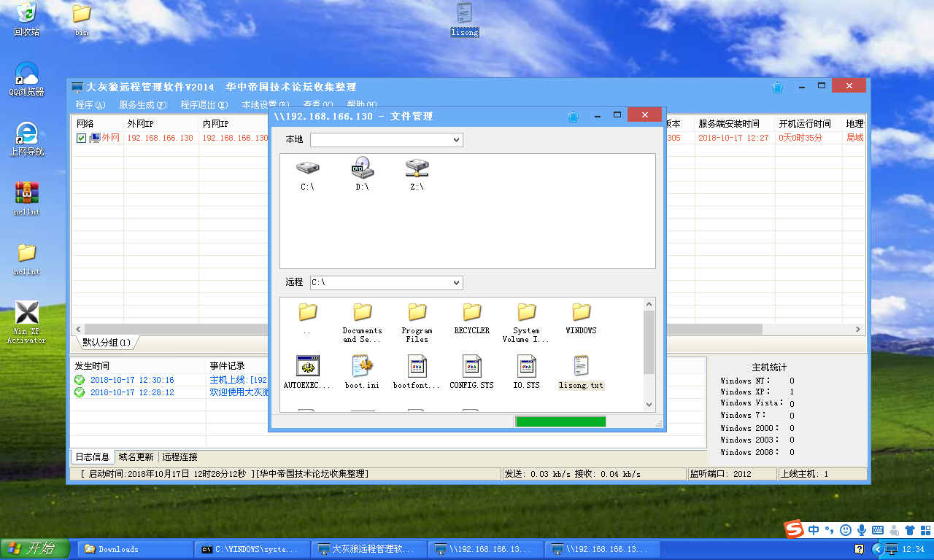Click the 开始 Start button
Screen dimensions: 934x560
pyautogui.click(x=35, y=548)
